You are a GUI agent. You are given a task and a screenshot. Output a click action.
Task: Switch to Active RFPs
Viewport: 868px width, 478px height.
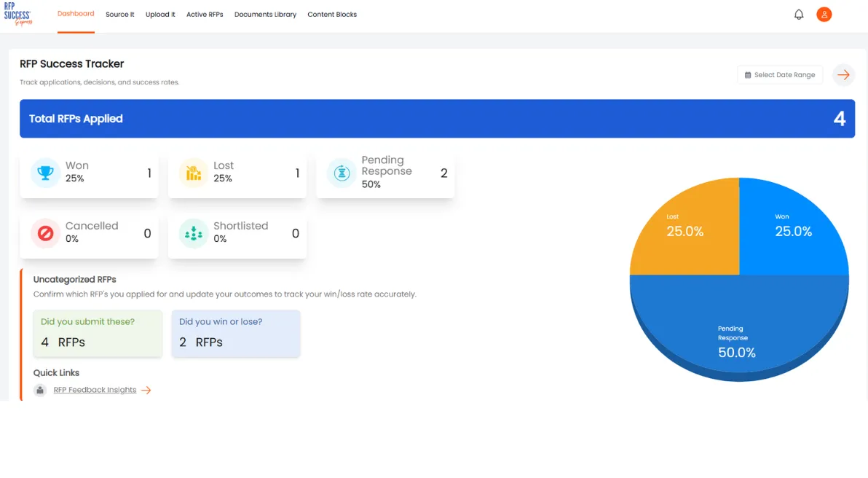coord(205,15)
